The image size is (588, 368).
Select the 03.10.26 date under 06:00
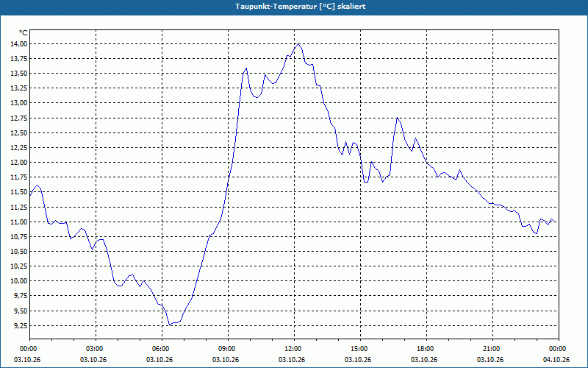(159, 360)
